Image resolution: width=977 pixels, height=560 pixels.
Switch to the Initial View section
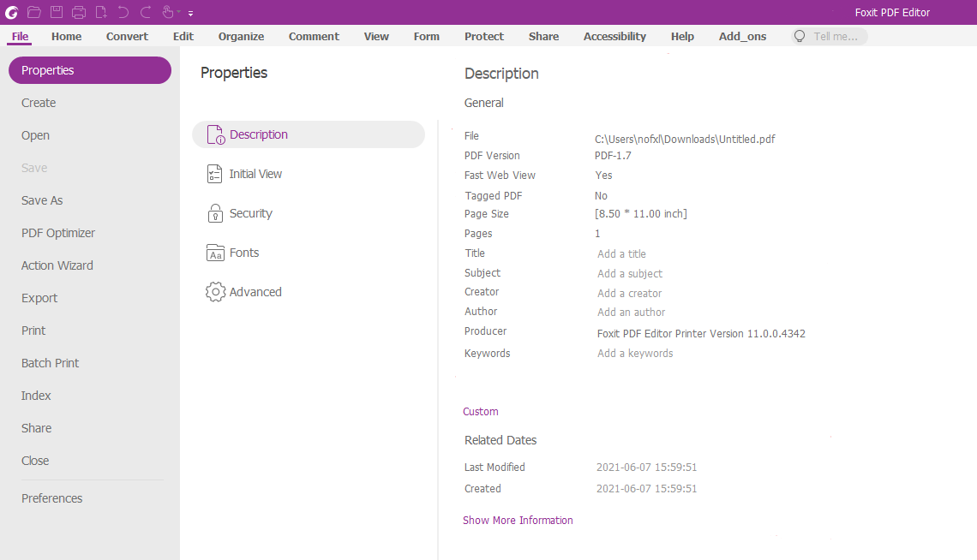pos(255,174)
